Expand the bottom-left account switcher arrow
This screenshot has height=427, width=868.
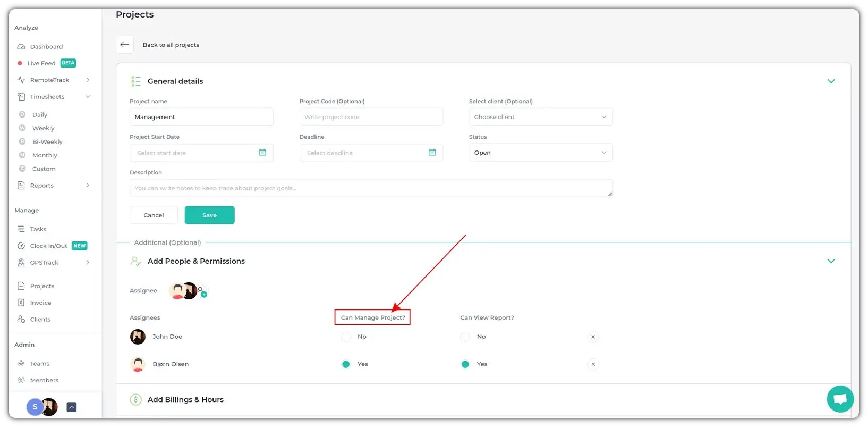tap(72, 407)
